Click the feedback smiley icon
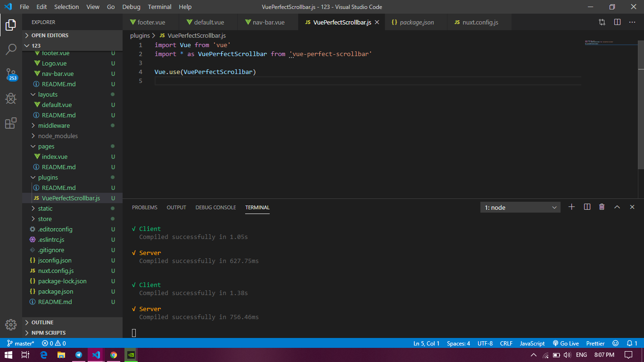 [616, 344]
